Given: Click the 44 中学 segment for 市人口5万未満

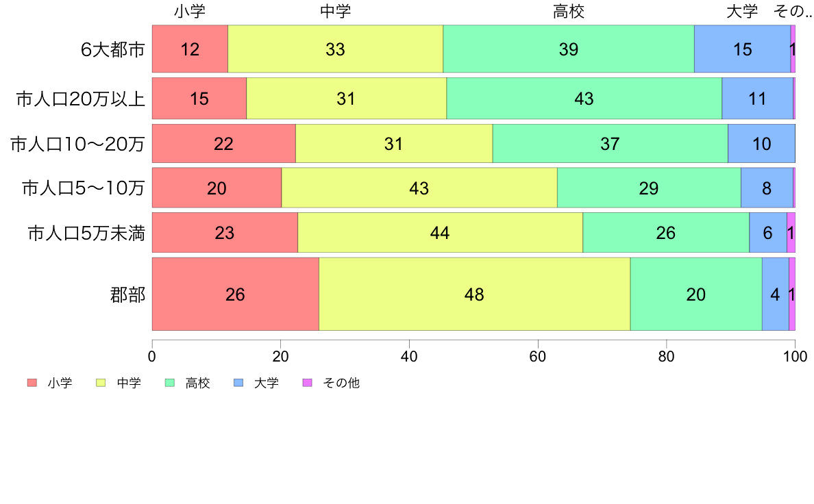Looking at the screenshot, I should [x=440, y=233].
